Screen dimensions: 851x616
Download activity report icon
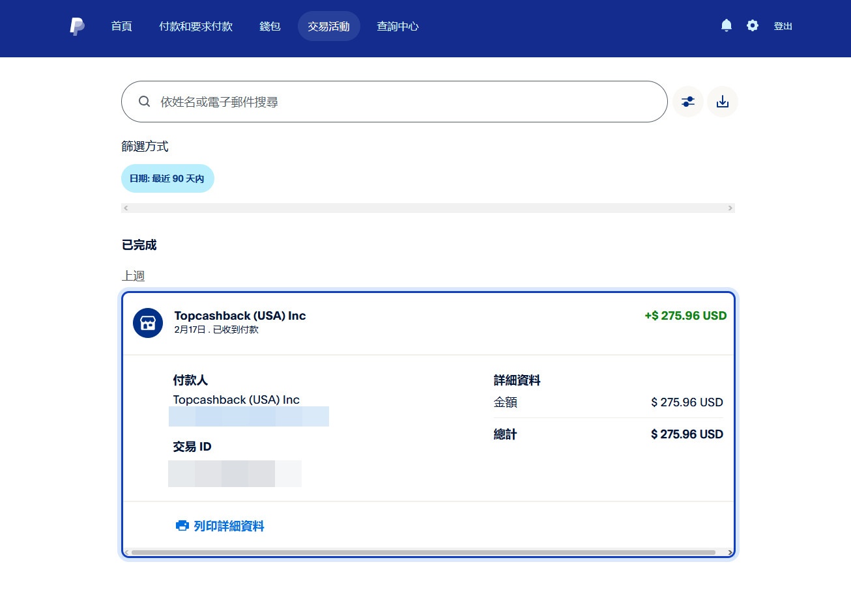coord(723,102)
